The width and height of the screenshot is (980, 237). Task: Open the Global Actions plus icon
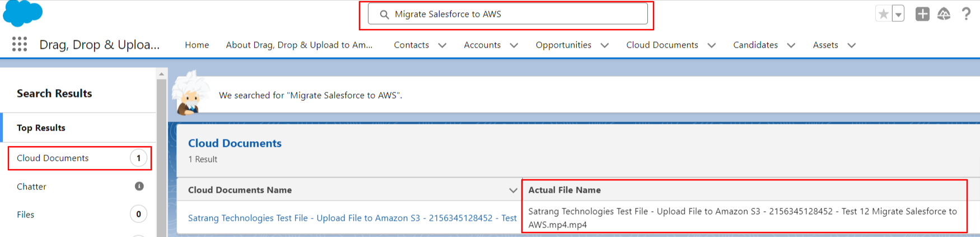922,14
